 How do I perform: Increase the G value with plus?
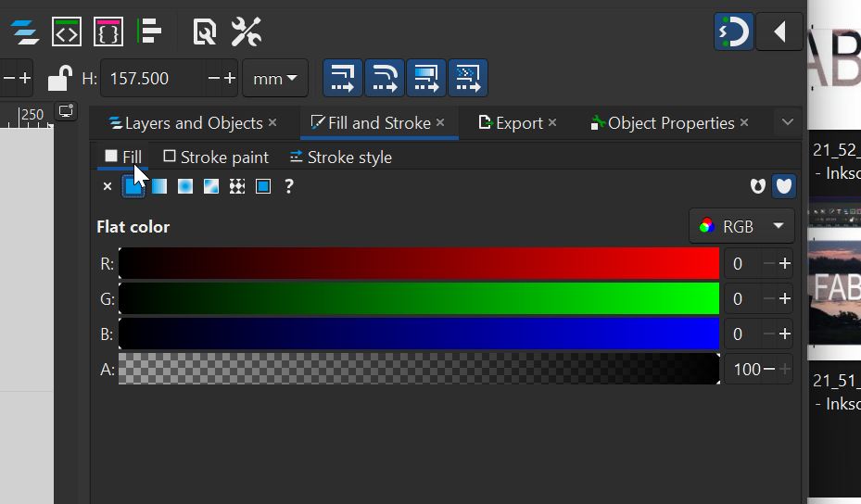785,298
